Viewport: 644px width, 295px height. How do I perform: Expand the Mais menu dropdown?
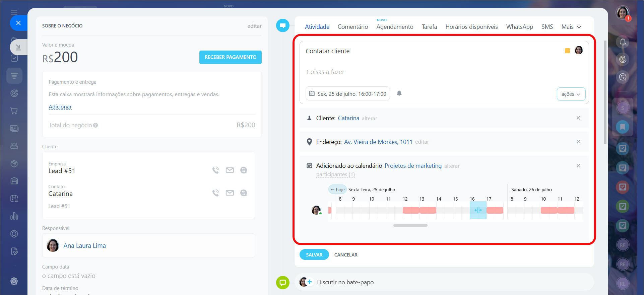coord(571,27)
